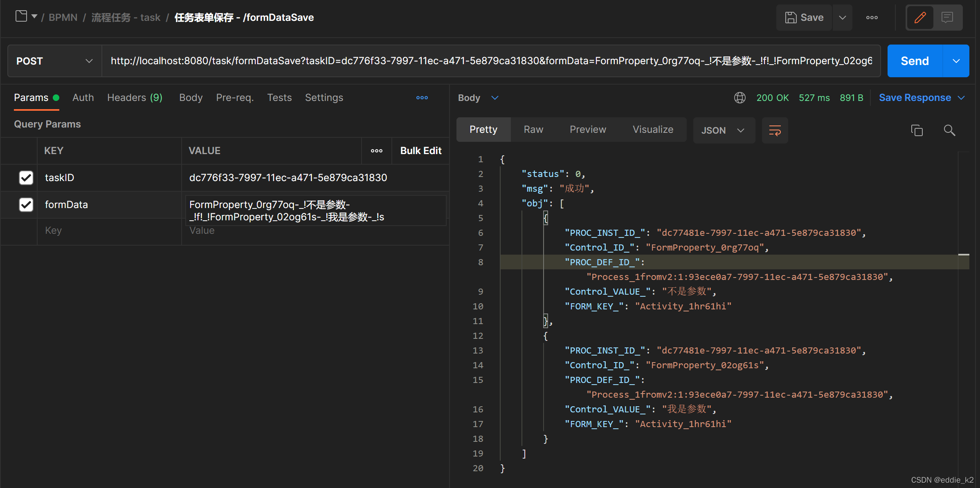
Task: Click the taskID key cell
Action: 109,178
